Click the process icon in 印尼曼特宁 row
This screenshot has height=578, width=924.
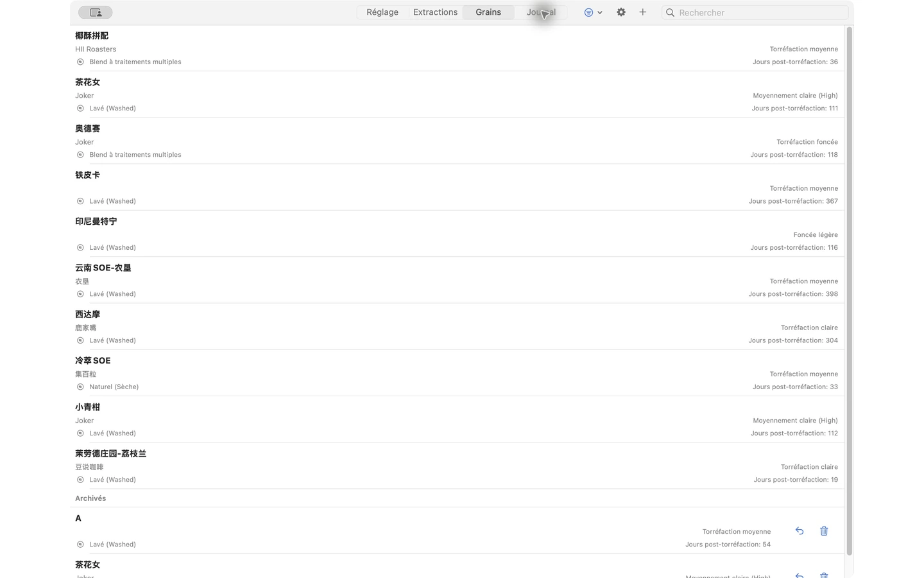(80, 248)
